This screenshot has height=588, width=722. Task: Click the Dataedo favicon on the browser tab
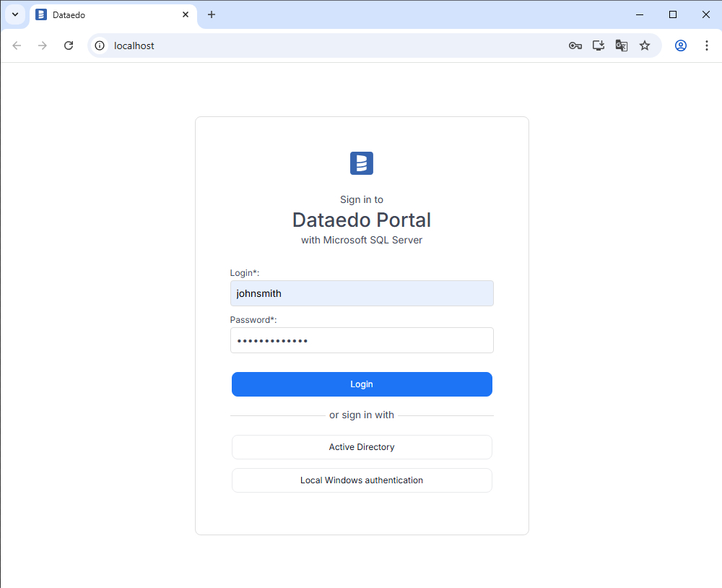pos(41,14)
